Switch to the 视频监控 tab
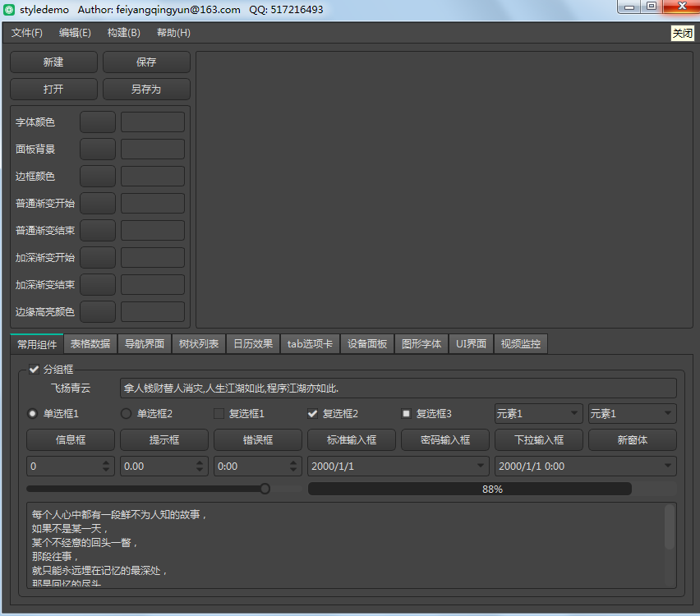 point(519,344)
